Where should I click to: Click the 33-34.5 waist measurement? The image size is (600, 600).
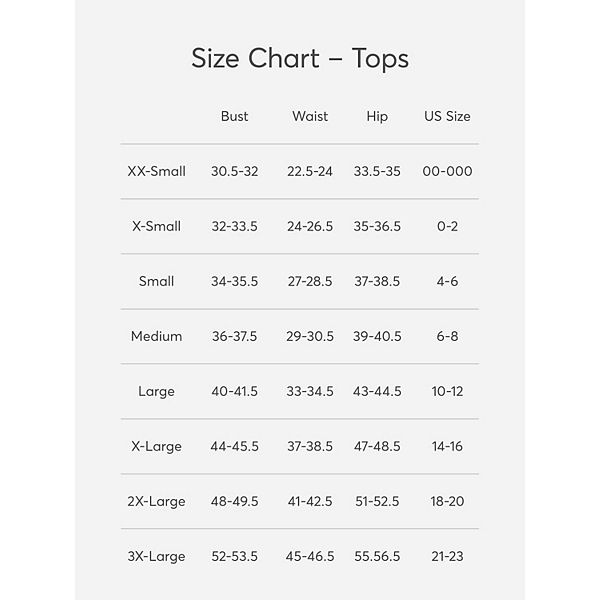point(310,391)
